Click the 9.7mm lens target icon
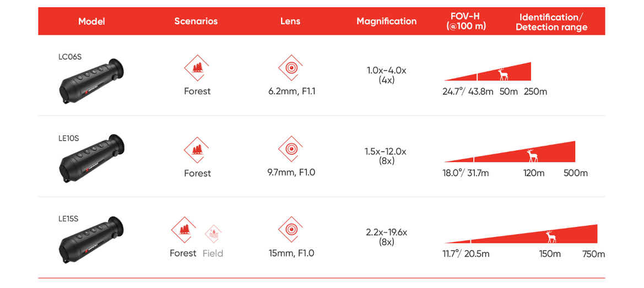The image size is (644, 288). point(291,148)
